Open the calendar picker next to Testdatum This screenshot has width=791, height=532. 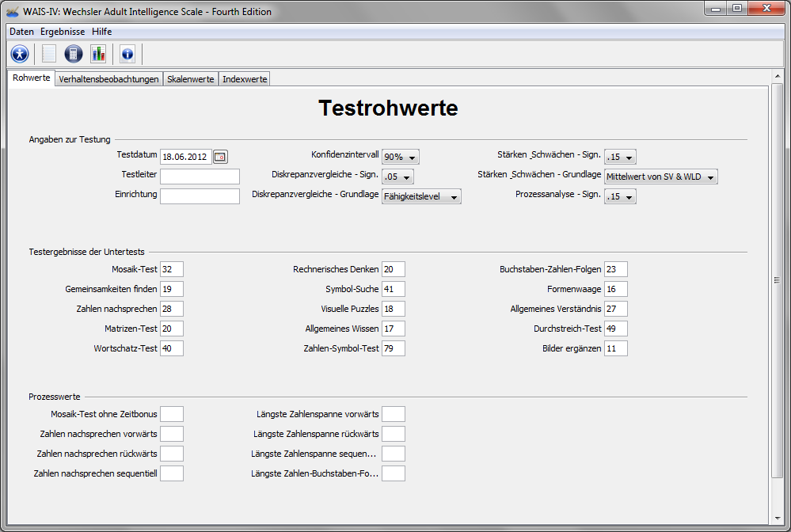pyautogui.click(x=220, y=157)
